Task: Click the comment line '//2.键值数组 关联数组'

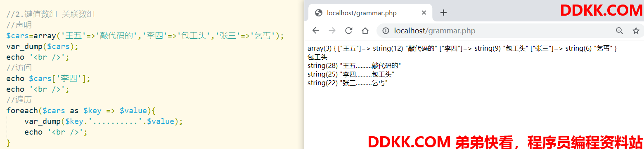Action: [51, 14]
